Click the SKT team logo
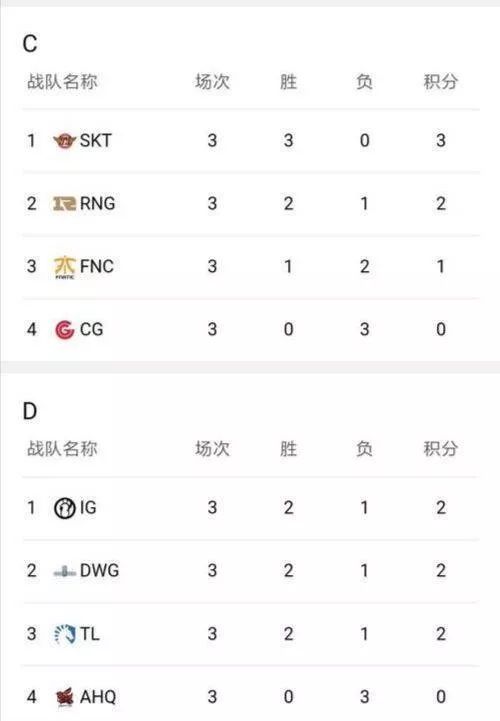The height and width of the screenshot is (721, 500). pos(64,140)
